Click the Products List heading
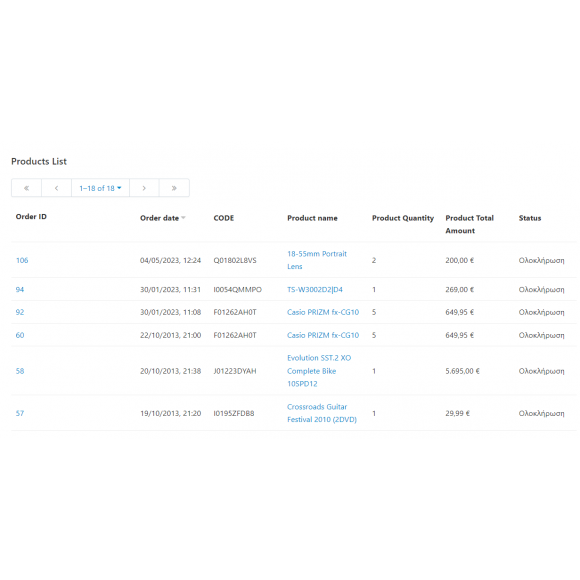580x580 pixels. pyautogui.click(x=39, y=161)
